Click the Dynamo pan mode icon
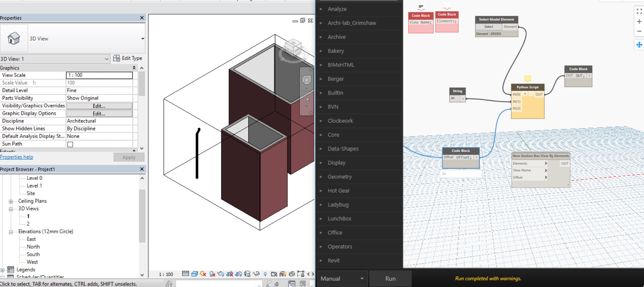The image size is (644, 287). point(639,45)
